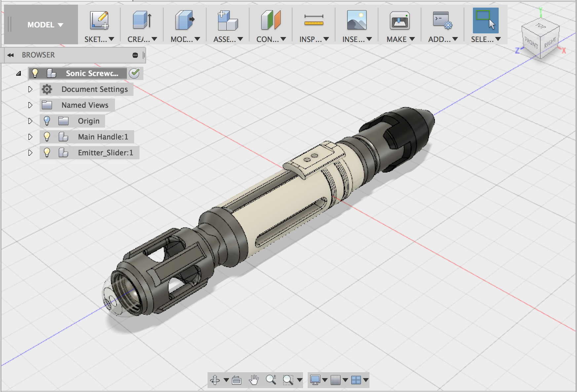Click the Orbit tool in navigation bar
Viewport: 577px width, 392px height.
[215, 380]
